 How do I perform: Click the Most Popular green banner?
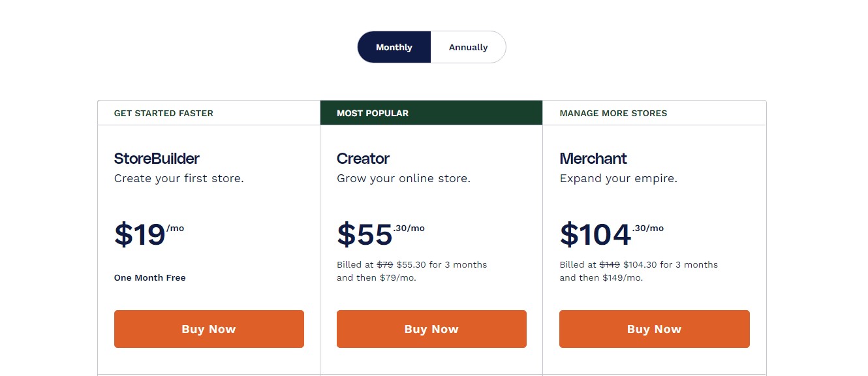(431, 113)
